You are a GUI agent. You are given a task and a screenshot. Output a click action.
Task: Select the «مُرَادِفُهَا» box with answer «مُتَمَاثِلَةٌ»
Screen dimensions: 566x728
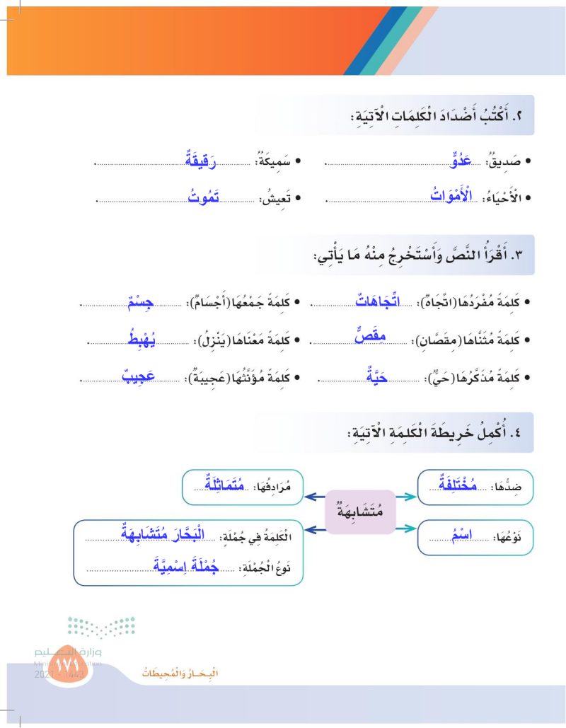tap(243, 487)
